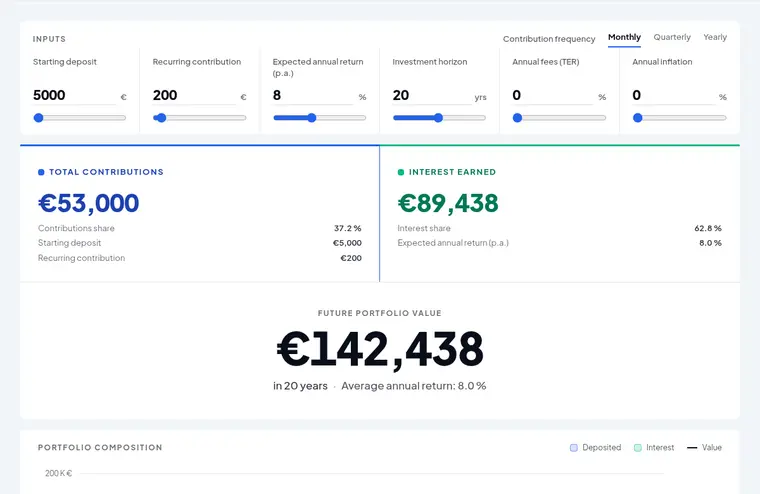Click the Annual fees (TER) input field
This screenshot has height=494, width=760.
click(x=553, y=95)
